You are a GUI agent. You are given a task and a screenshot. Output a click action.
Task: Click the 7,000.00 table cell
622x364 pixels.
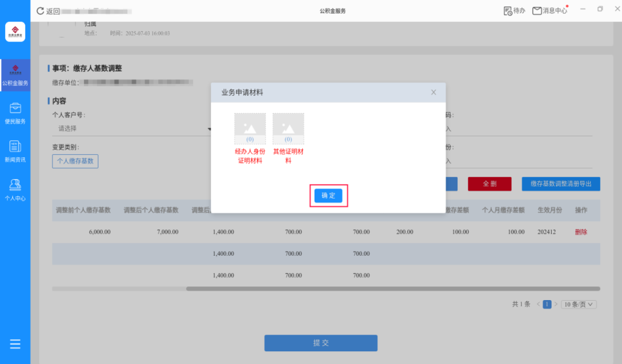[168, 232]
